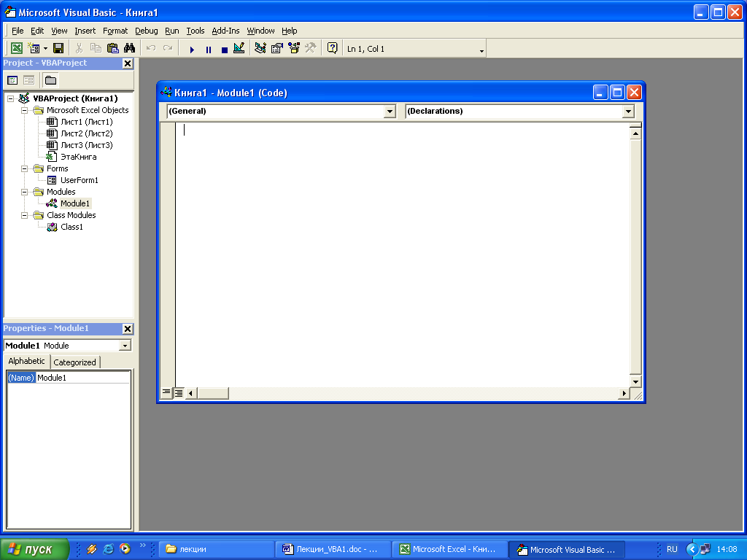Open the Help menu
Image resolution: width=747 pixels, height=560 pixels.
click(289, 31)
